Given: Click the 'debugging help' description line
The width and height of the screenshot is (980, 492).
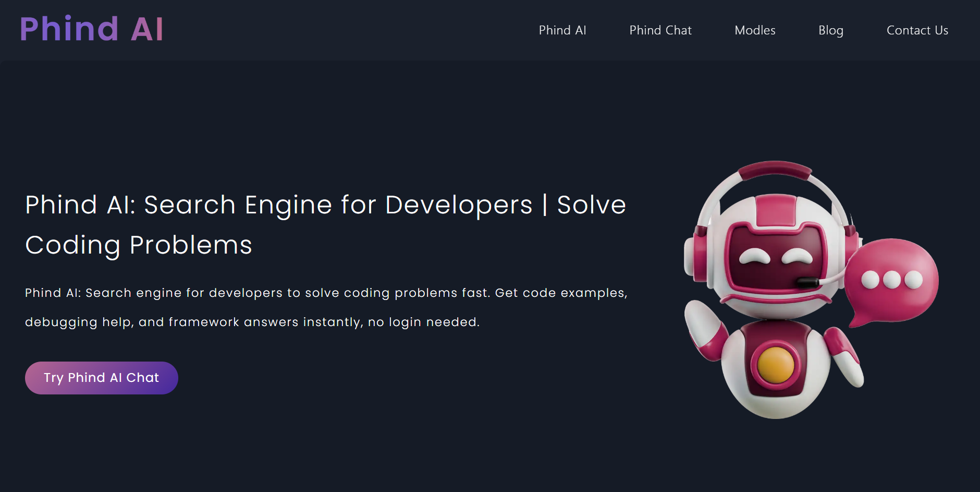Looking at the screenshot, I should click(252, 322).
